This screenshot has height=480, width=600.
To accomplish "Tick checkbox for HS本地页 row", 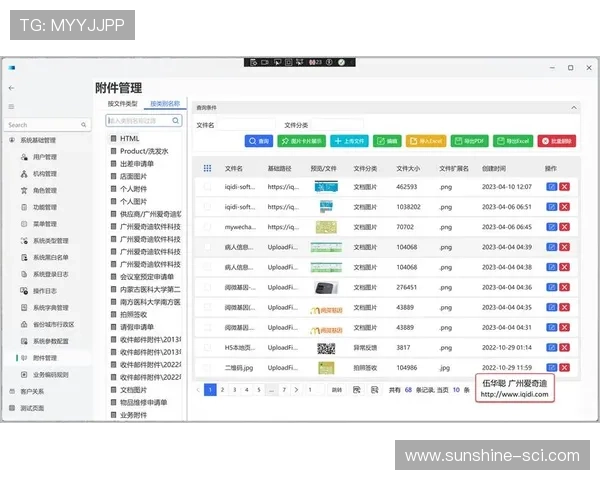I will point(207,348).
